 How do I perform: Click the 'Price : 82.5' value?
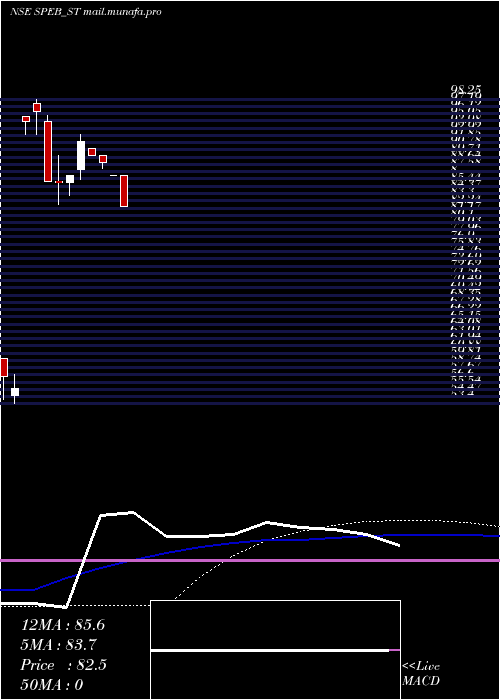coord(63,665)
